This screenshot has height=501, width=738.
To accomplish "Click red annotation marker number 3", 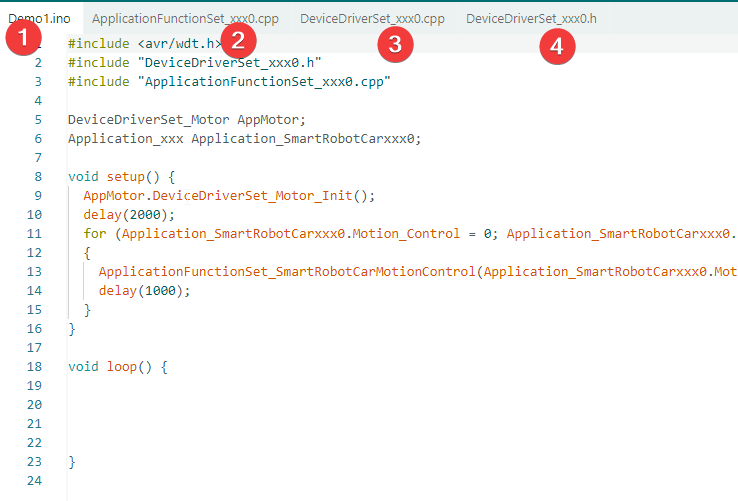I will 395,44.
